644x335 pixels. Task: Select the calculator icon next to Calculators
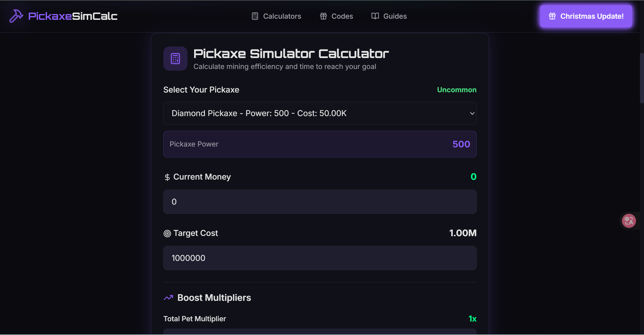coord(255,16)
